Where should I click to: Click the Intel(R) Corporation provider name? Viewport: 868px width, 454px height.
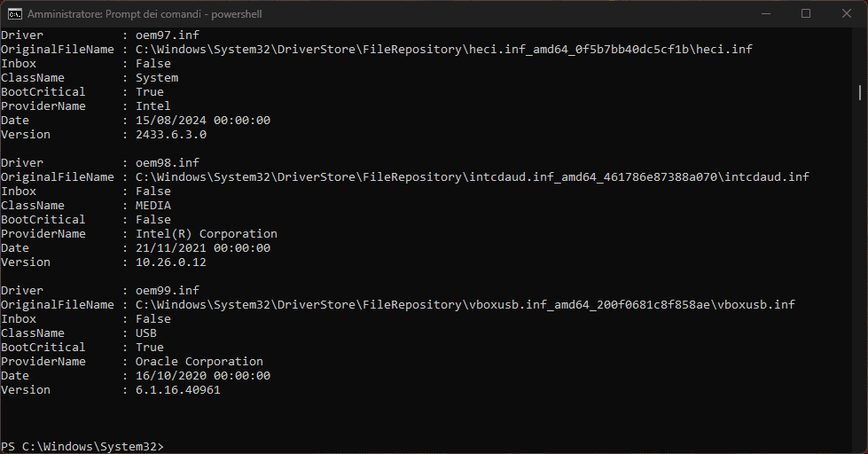coord(207,234)
